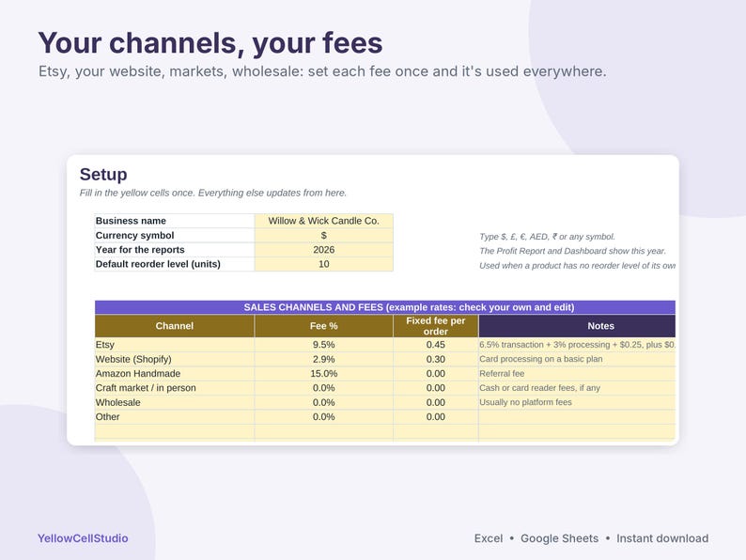Click Etsy note '6.5% transaction + 3% processing'
Screen dimensions: 746x560
coord(577,345)
